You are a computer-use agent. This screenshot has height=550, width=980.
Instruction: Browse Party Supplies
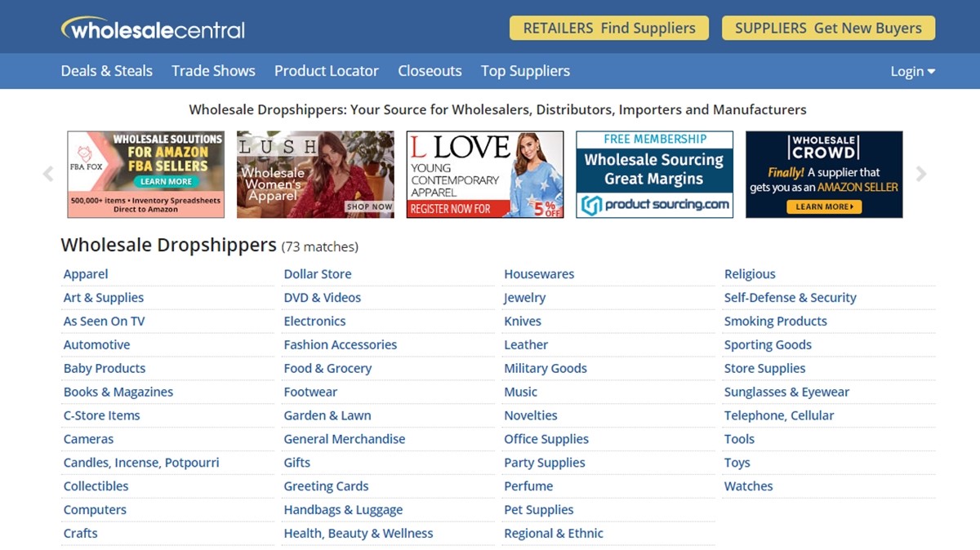545,464
